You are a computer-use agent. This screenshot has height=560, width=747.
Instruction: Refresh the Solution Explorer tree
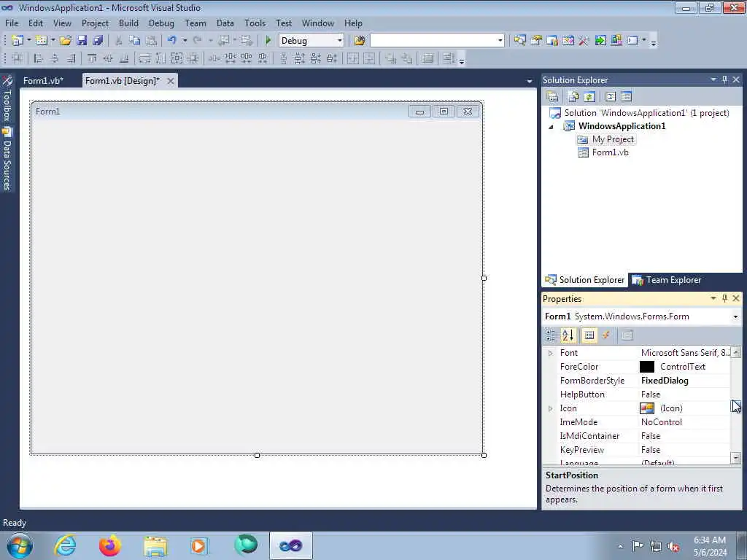point(589,97)
